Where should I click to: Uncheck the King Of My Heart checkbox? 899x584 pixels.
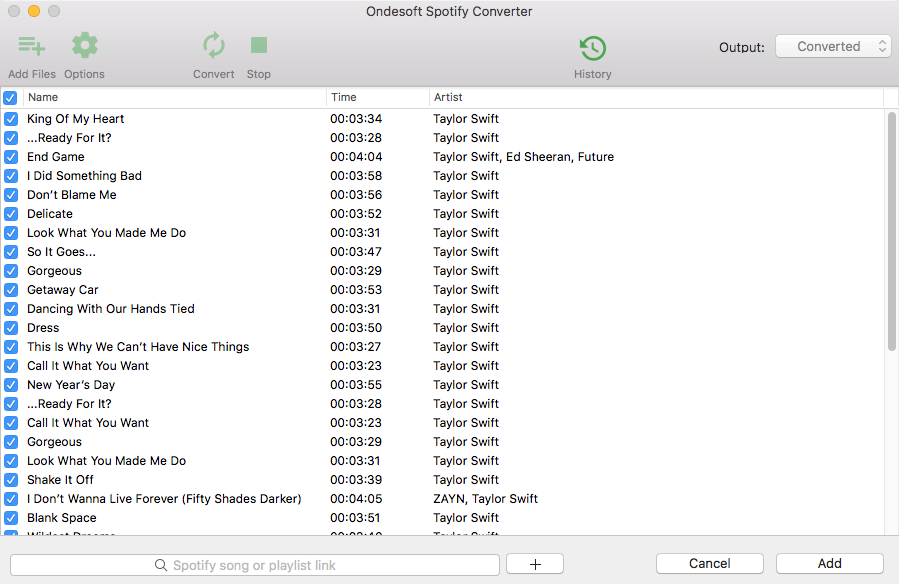coord(11,119)
